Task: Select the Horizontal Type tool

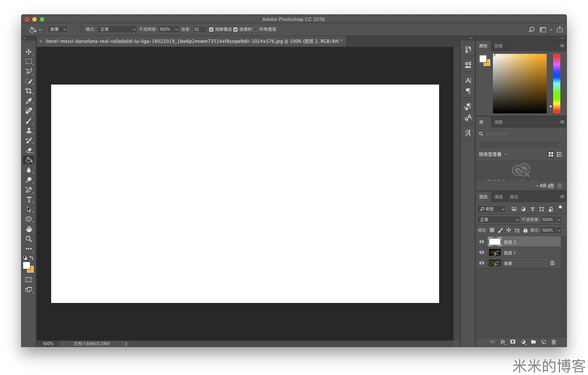Action: coord(29,199)
